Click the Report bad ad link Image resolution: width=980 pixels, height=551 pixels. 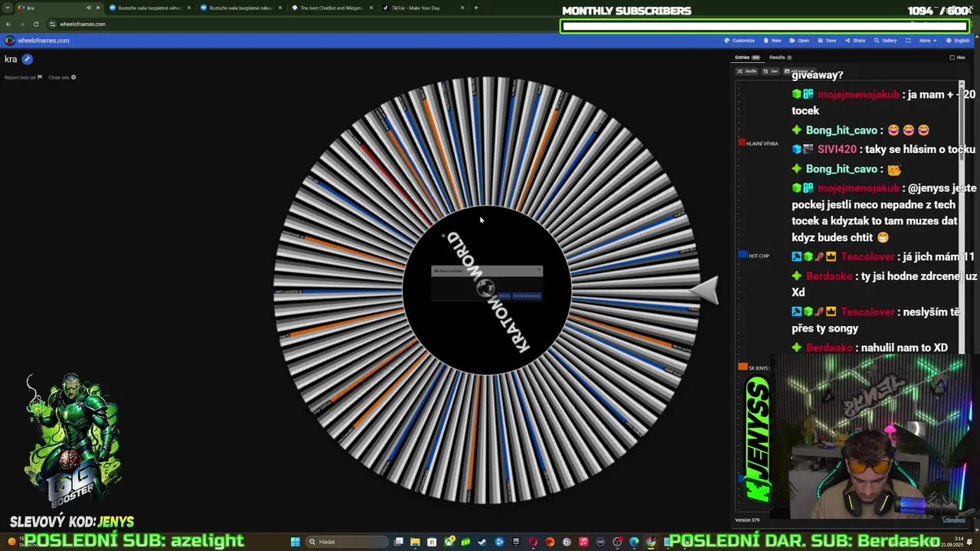point(23,77)
